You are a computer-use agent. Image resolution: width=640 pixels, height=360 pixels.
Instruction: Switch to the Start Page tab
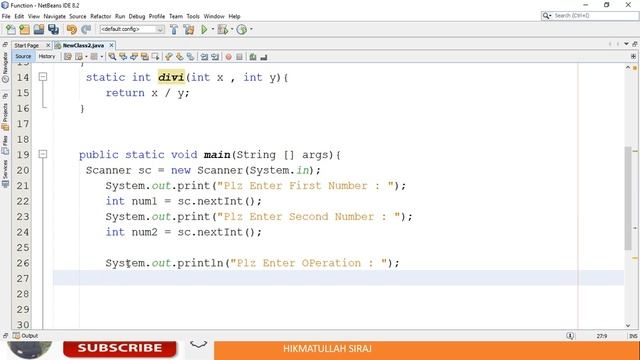(27, 45)
